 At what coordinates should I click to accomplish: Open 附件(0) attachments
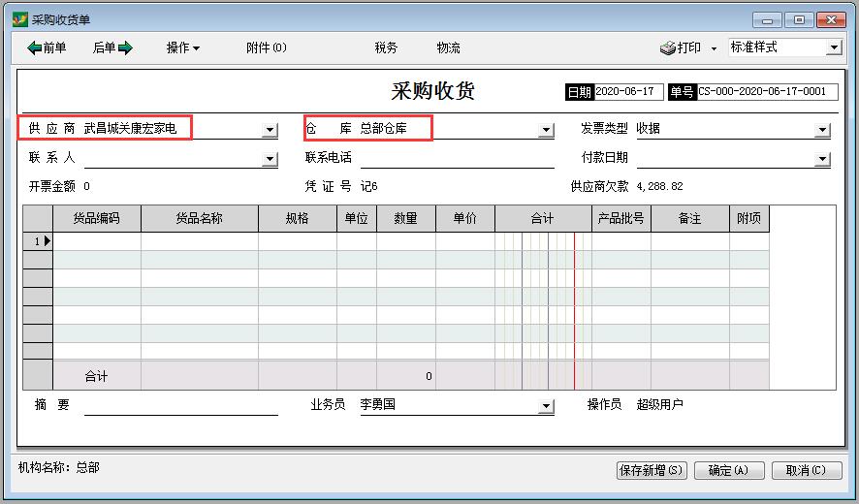click(x=267, y=48)
